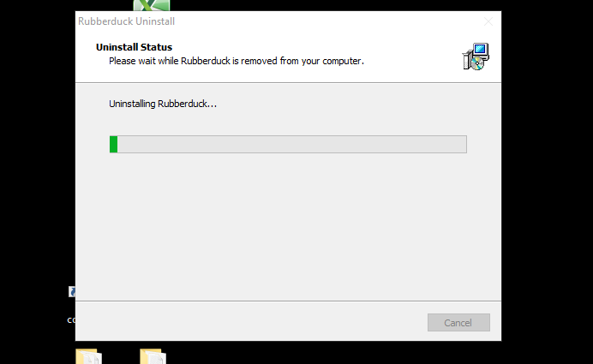Cancel the Rubberduck uninstall
The image size is (593, 364).
pos(458,322)
